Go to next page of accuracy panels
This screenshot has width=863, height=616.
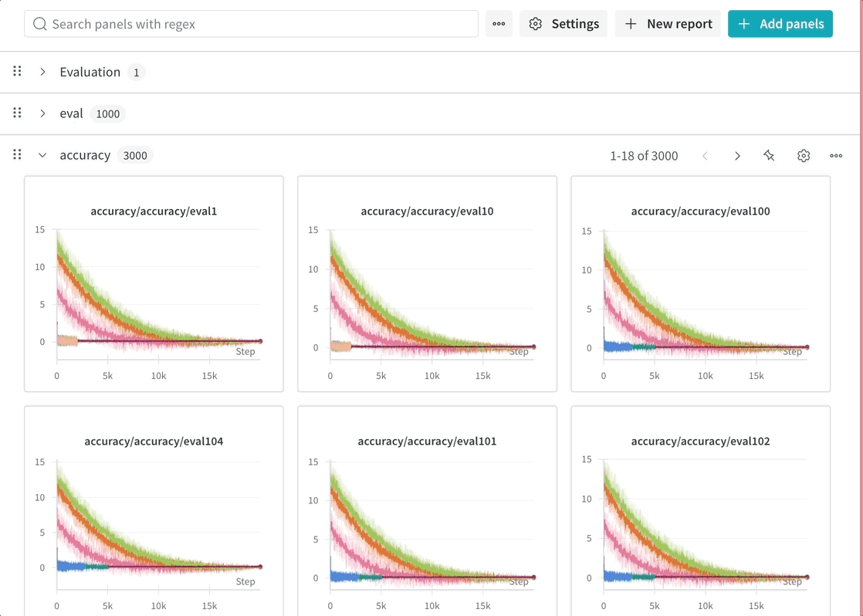click(x=737, y=155)
